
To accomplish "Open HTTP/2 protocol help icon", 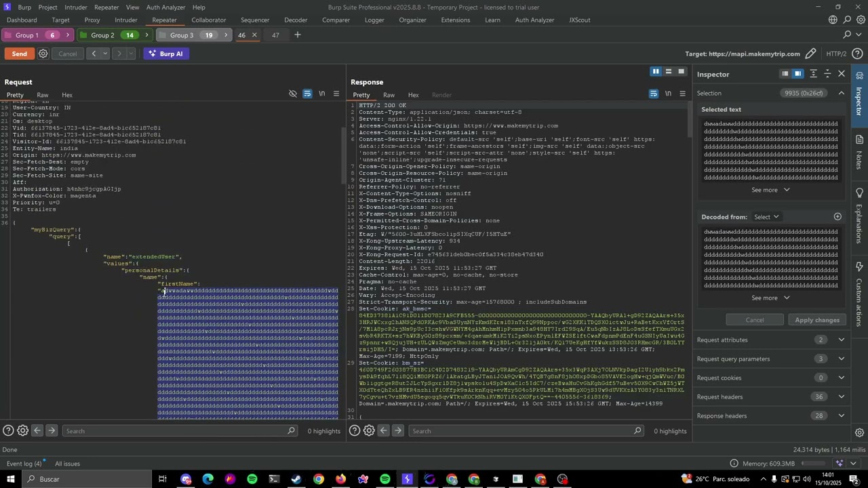I will [856, 54].
